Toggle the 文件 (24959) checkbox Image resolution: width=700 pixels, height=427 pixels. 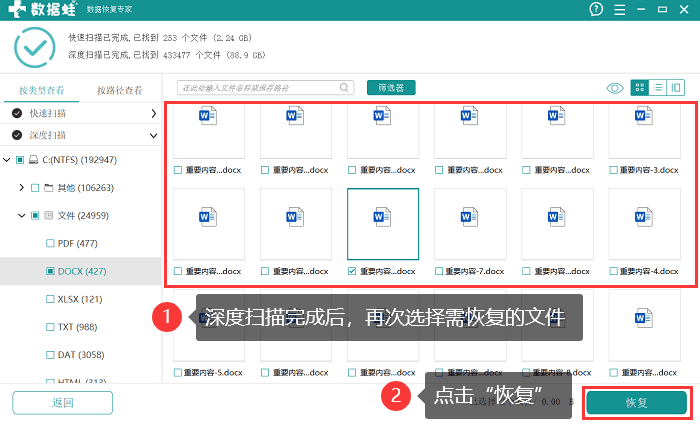click(x=35, y=216)
